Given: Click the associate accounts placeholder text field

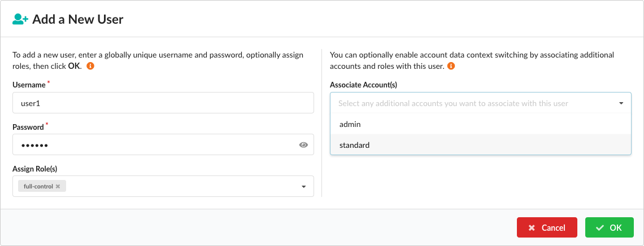Looking at the screenshot, I should coord(453,103).
